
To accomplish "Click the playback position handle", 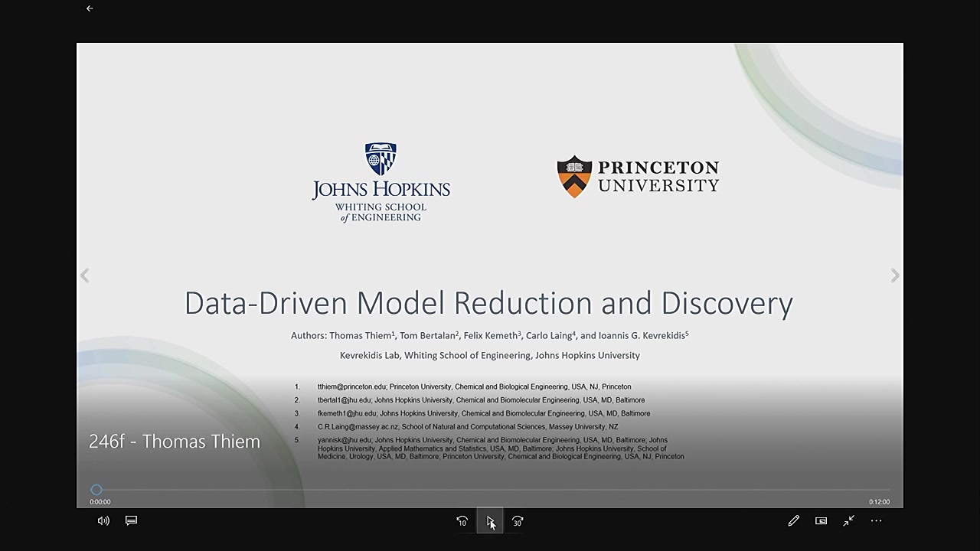I will (x=96, y=490).
